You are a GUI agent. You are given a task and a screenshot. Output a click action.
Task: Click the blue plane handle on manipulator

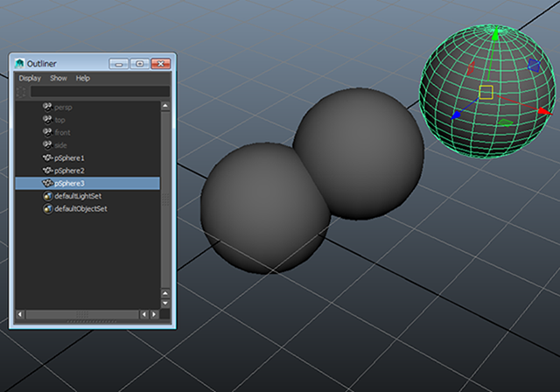534,66
